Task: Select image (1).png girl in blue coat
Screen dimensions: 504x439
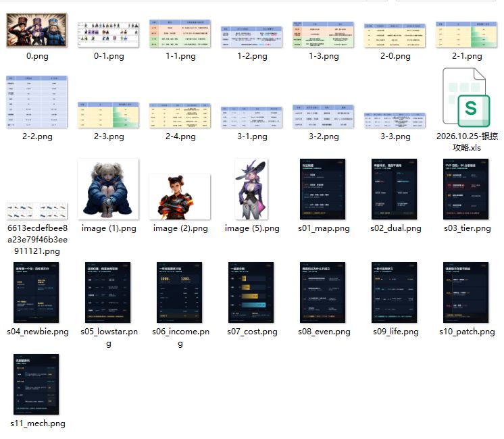Action: (x=109, y=189)
